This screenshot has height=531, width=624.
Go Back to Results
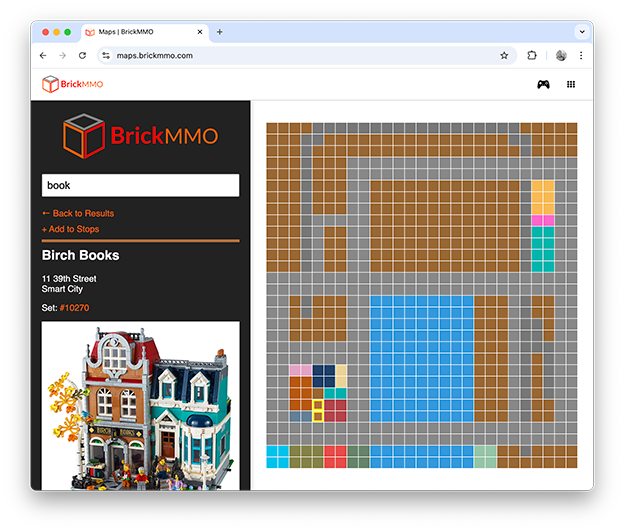[78, 213]
